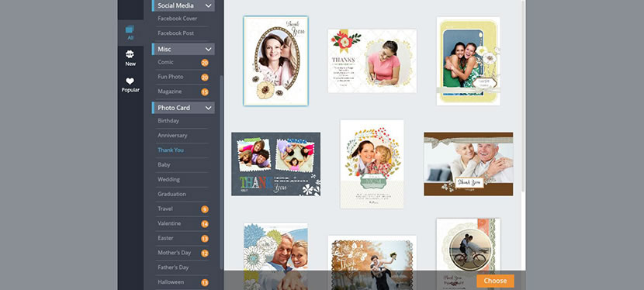Screen dimensions: 644x290
Task: Select the All templates icon
Action: [130, 33]
